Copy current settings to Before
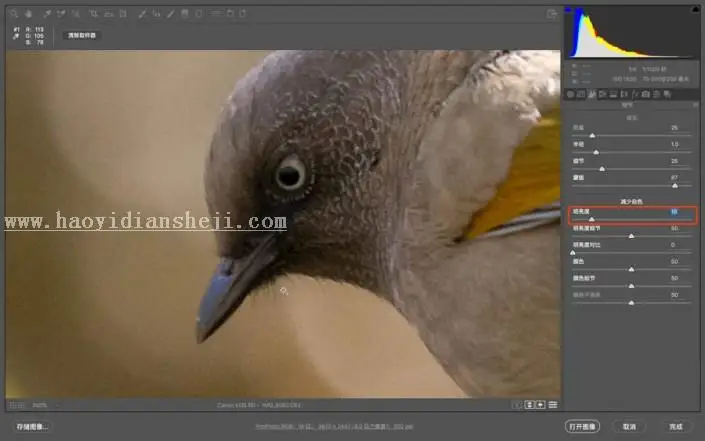The height and width of the screenshot is (441, 705). pos(541,405)
